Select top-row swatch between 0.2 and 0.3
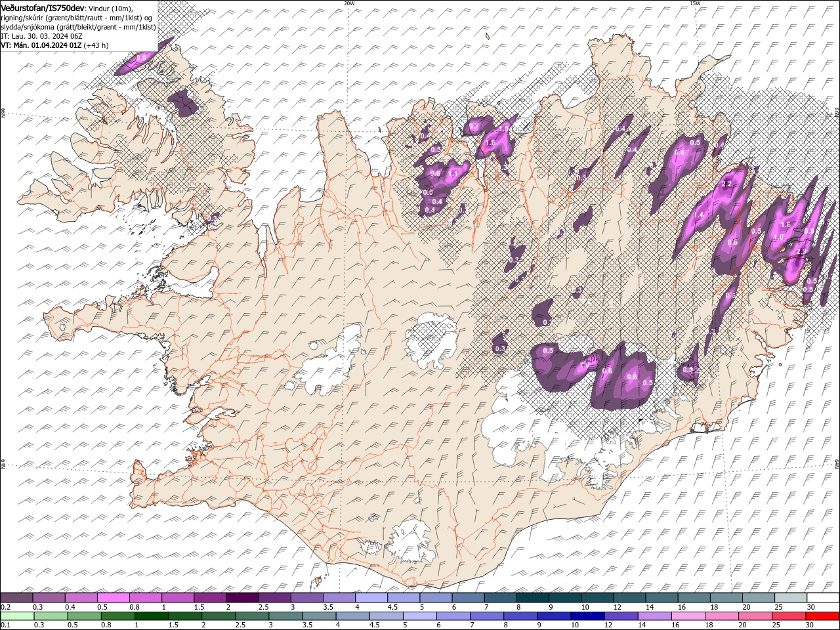This screenshot has height=630, width=840. 16,598
